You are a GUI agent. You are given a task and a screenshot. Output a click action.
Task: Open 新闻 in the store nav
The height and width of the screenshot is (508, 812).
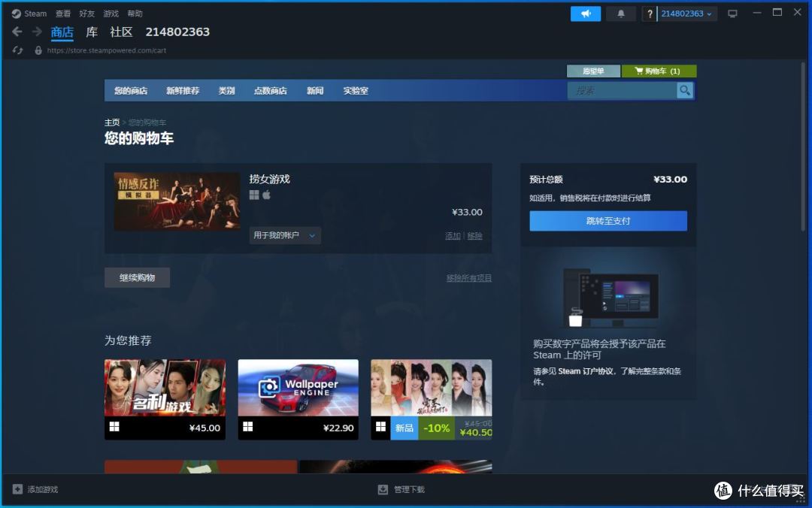point(315,91)
